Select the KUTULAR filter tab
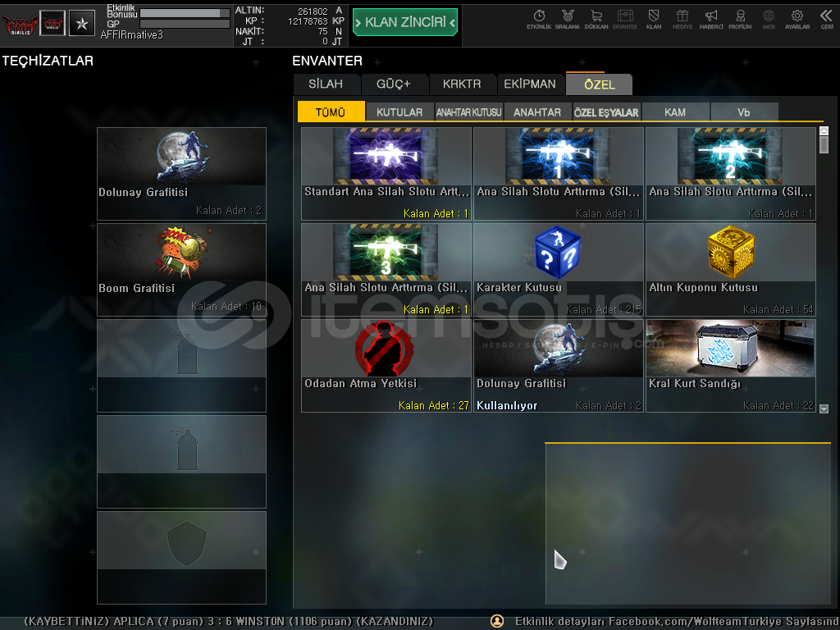Image resolution: width=840 pixels, height=630 pixels. tap(399, 112)
